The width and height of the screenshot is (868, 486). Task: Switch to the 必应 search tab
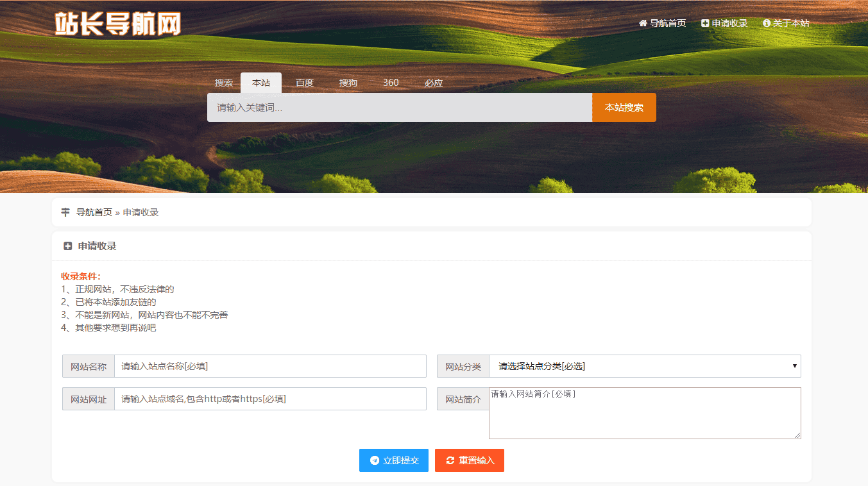click(x=434, y=83)
